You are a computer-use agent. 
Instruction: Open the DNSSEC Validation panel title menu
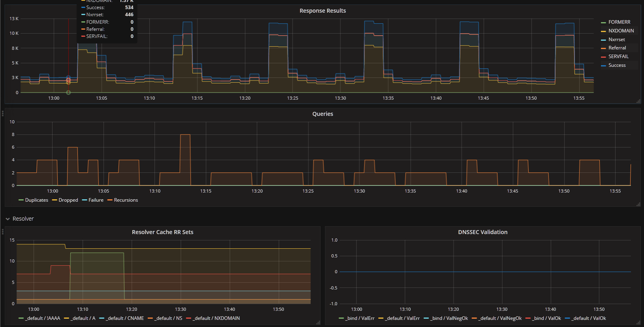click(483, 232)
